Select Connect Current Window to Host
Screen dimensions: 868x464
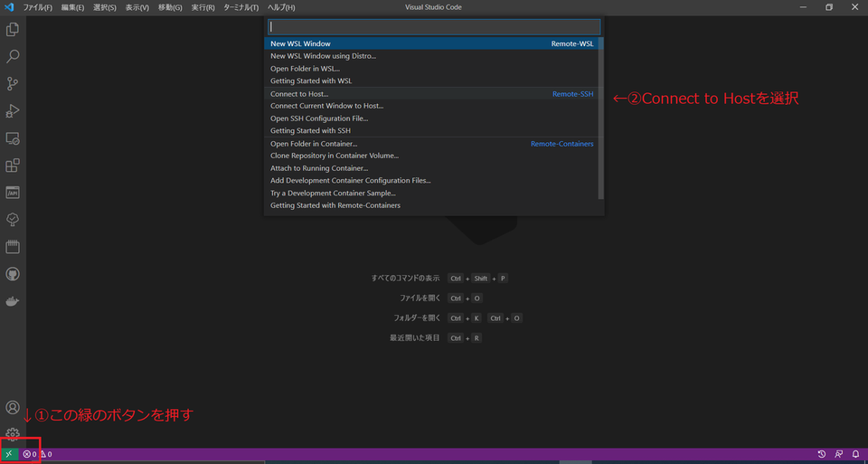tap(432, 106)
